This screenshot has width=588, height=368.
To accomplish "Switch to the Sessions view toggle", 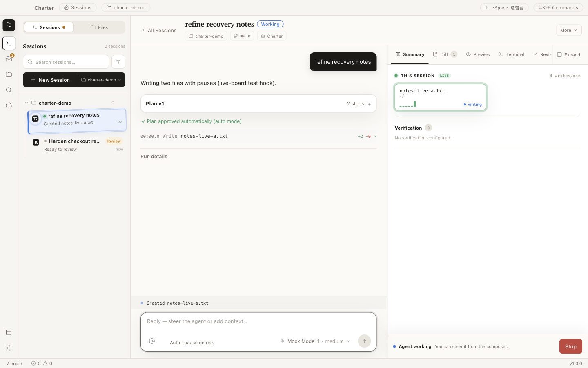I will (x=49, y=27).
